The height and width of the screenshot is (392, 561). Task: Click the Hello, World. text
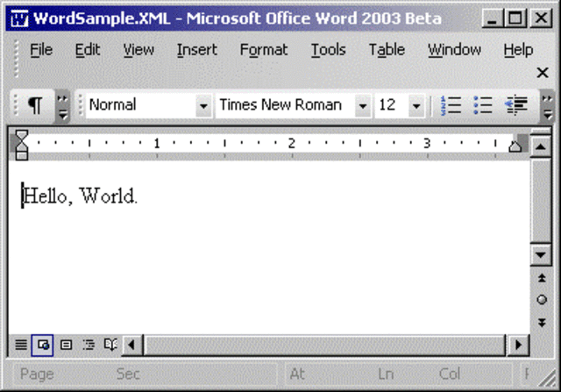pos(80,196)
